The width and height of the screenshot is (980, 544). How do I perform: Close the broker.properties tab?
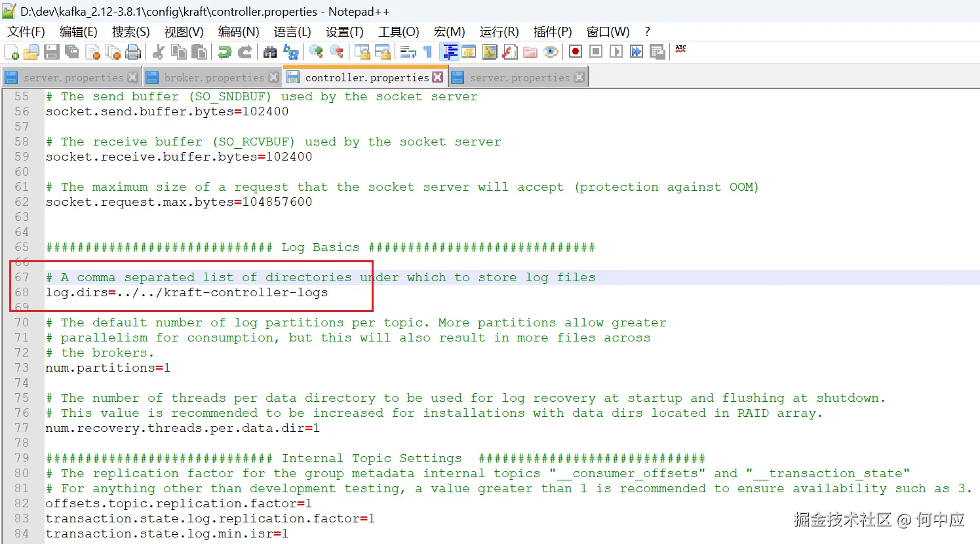tap(273, 77)
